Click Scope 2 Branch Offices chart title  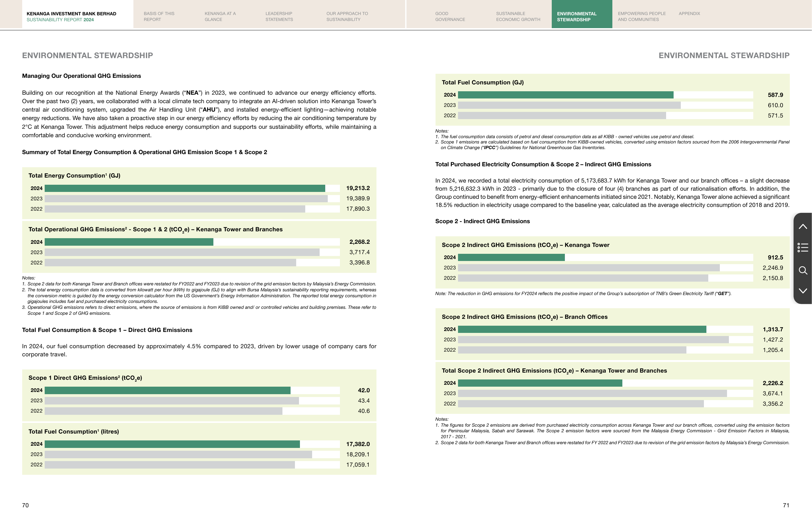point(524,317)
